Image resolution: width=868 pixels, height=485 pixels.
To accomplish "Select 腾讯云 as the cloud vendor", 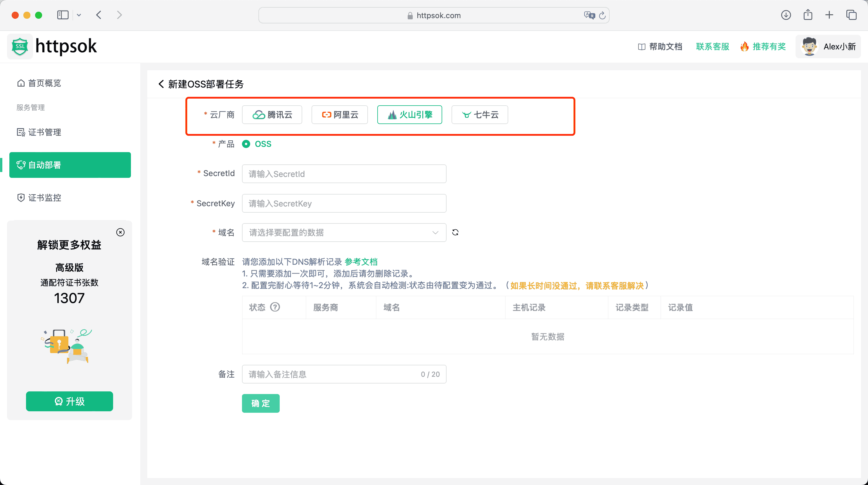I will pos(272,115).
